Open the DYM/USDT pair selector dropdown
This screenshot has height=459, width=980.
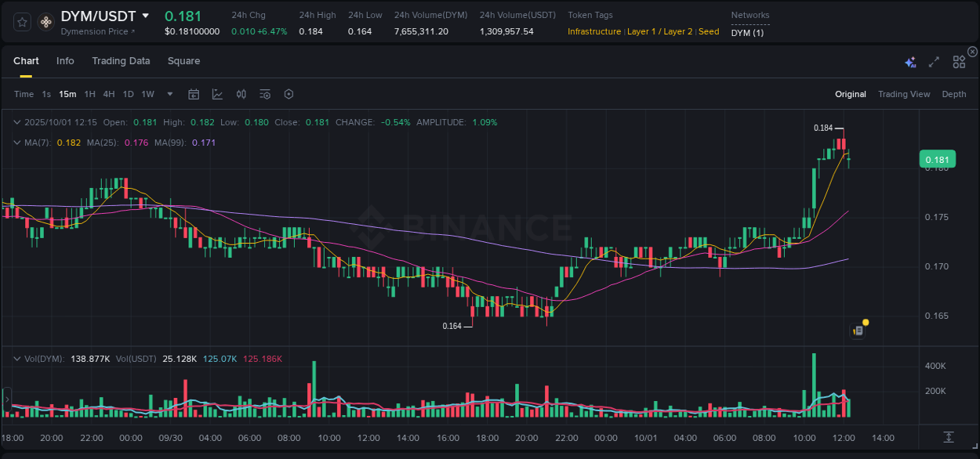(x=147, y=16)
